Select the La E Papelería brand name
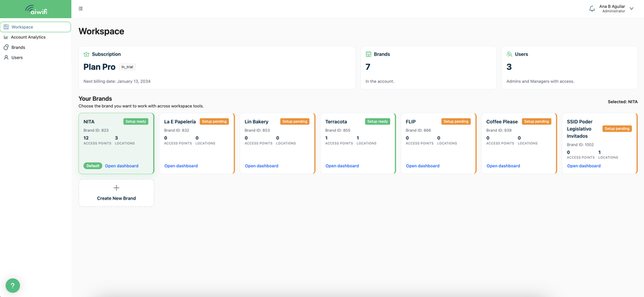The image size is (644, 297). (180, 122)
